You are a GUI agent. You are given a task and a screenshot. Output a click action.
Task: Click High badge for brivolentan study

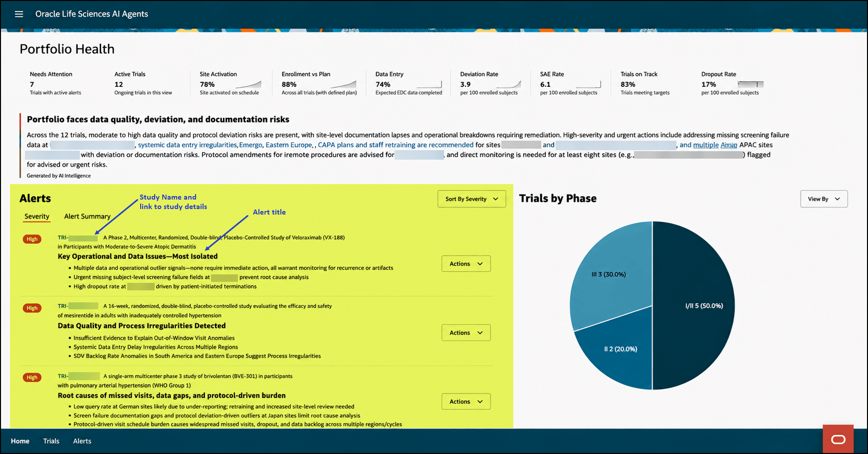(32, 377)
